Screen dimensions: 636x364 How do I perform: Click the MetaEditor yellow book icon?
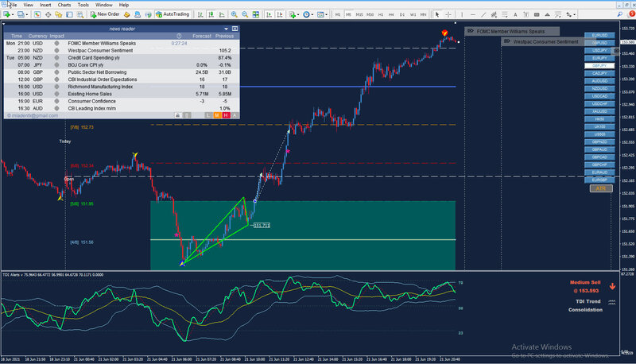126,14
